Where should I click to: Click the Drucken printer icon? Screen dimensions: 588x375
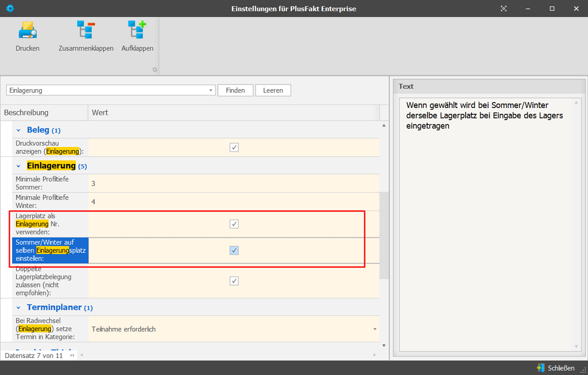27,30
